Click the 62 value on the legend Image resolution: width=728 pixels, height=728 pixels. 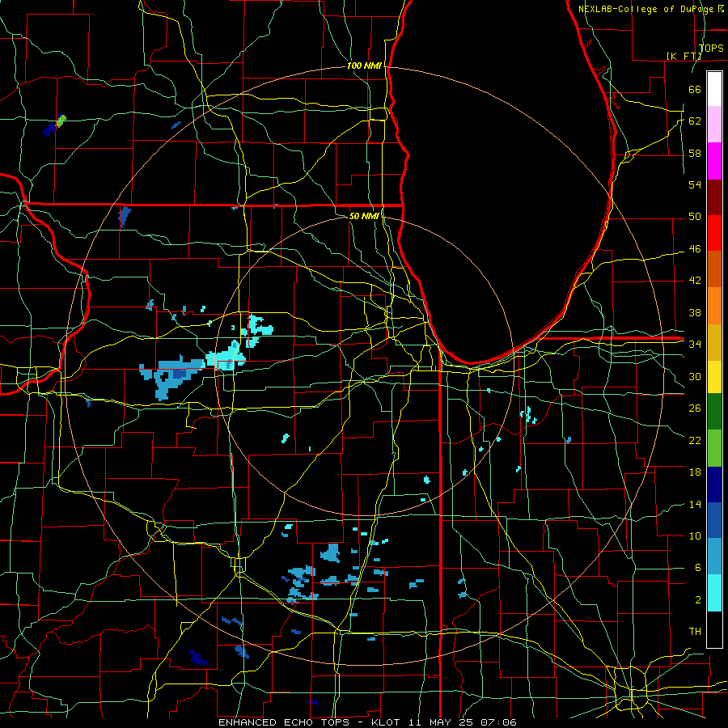(x=695, y=121)
